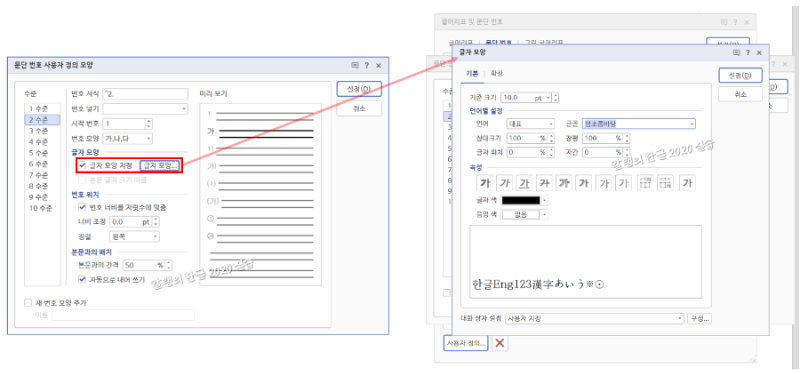This screenshot has height=374, width=800.
Task: Open the 음영 색 없음 color picker
Action: coord(524,215)
